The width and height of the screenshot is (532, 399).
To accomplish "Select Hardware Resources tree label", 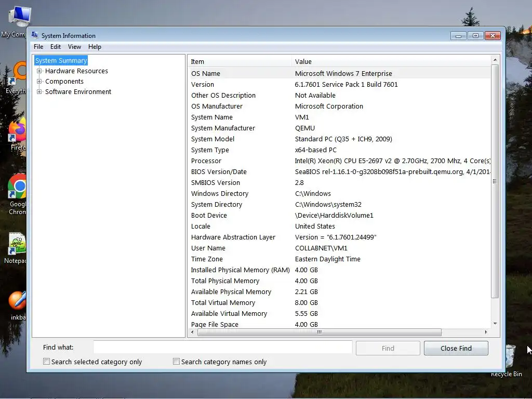I will coord(76,71).
